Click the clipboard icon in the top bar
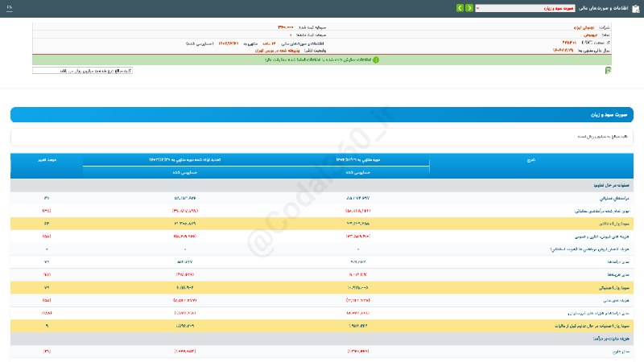This screenshot has width=644, height=362. pyautogui.click(x=636, y=9)
